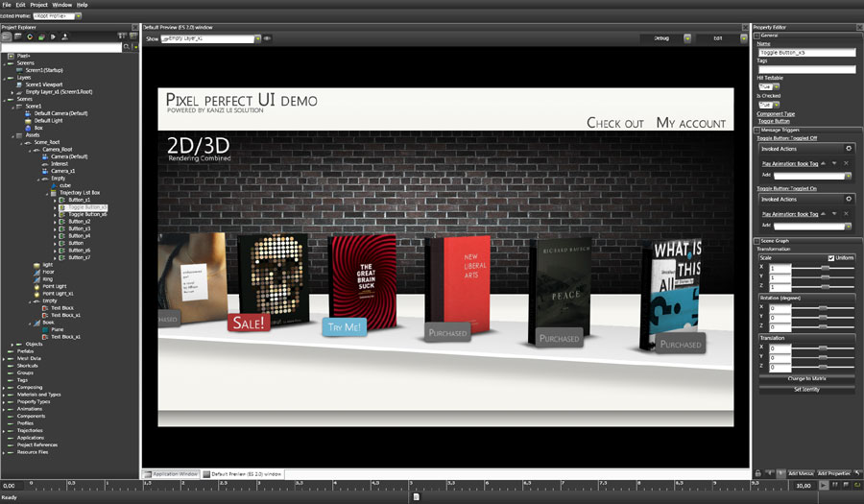Collapse the Trajectory List Box node

(47, 193)
